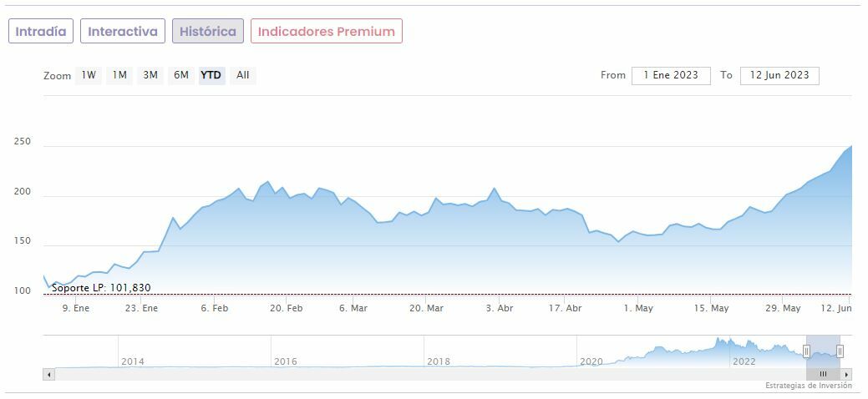Open the Intradía tab
This screenshot has width=868, height=399.
(x=41, y=32)
